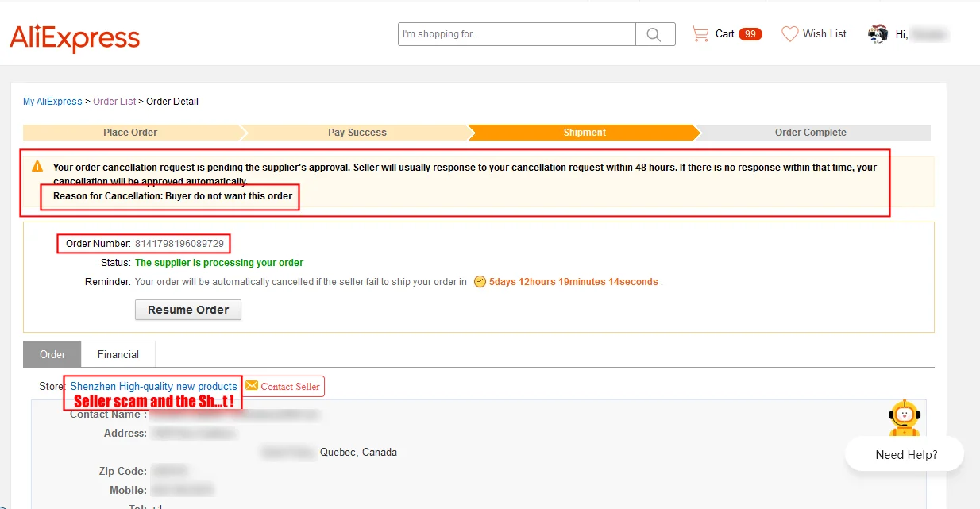980x509 pixels.
Task: Click the "Quebec, Canada" address text
Action: click(x=358, y=453)
